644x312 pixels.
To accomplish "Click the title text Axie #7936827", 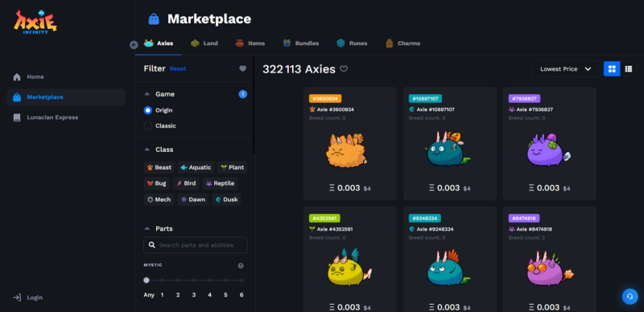I will point(535,109).
